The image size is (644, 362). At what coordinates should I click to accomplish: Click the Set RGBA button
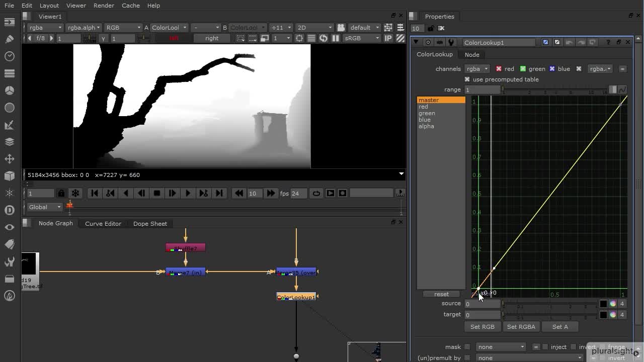521,327
